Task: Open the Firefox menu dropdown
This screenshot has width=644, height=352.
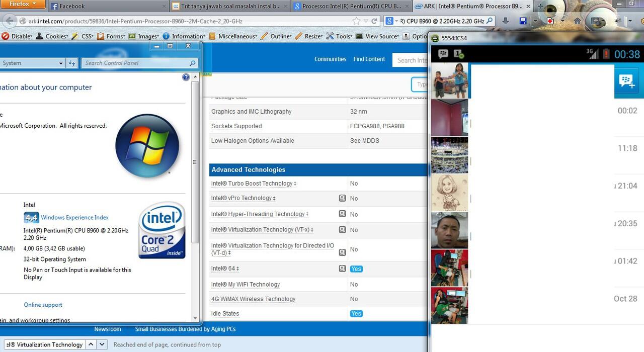Action: (23, 5)
